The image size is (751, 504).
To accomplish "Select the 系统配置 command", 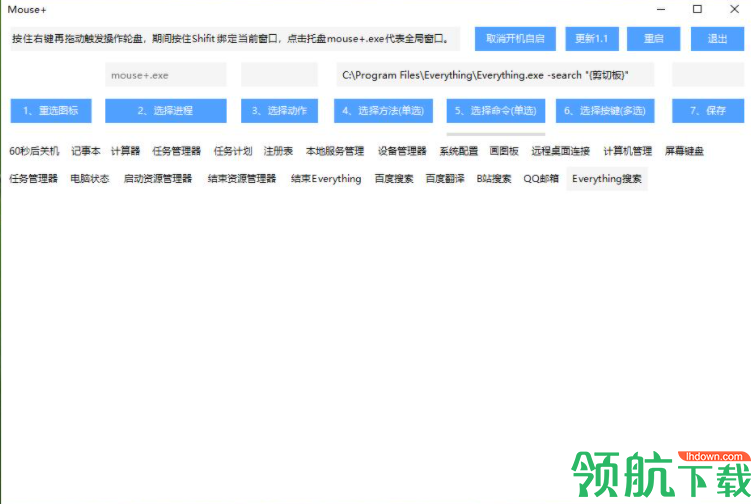I will tap(459, 151).
